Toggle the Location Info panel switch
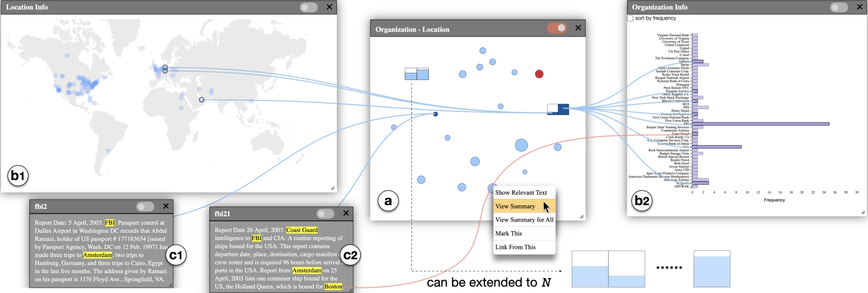Viewport: 868px width, 293px height. point(308,7)
